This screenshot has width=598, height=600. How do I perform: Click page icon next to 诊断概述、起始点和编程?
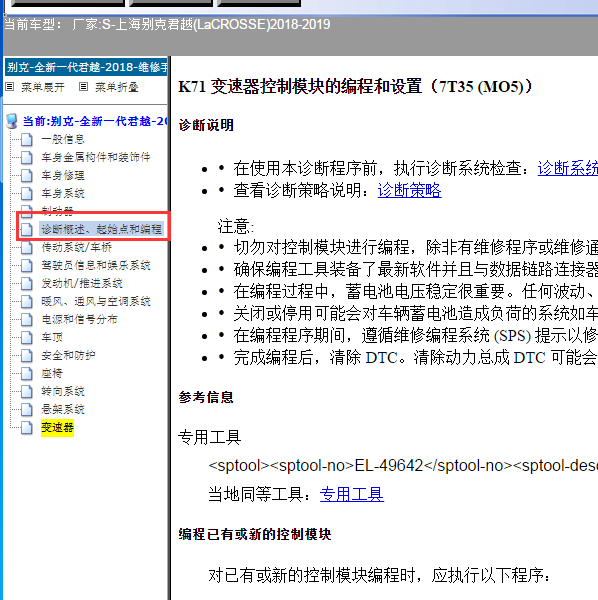[26, 229]
